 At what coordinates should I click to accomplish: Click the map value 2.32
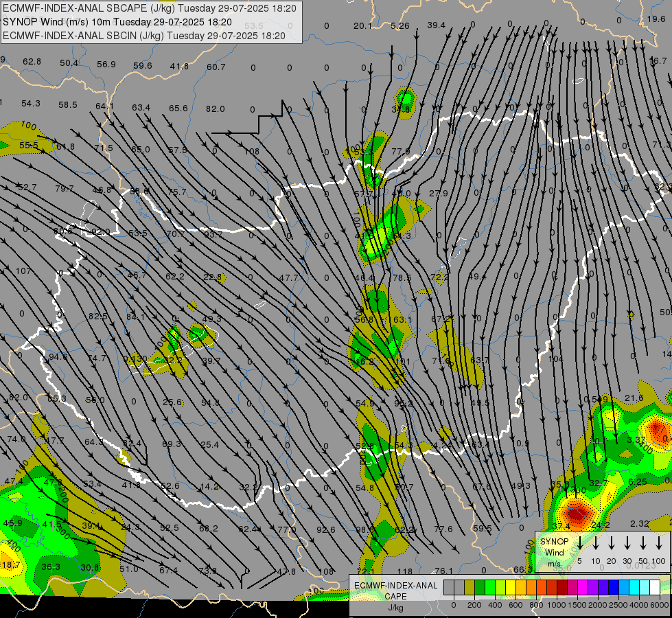(x=640, y=523)
